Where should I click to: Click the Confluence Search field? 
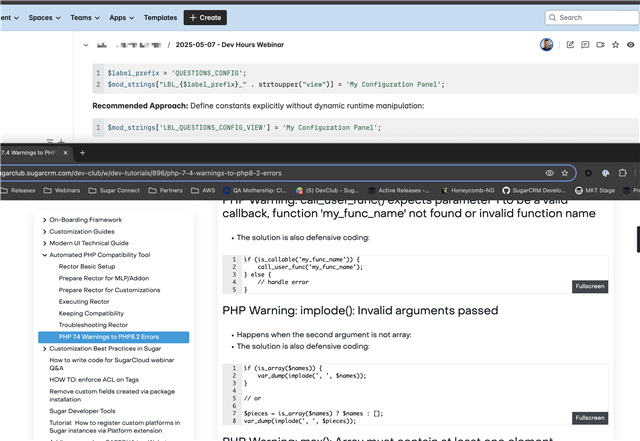point(592,18)
